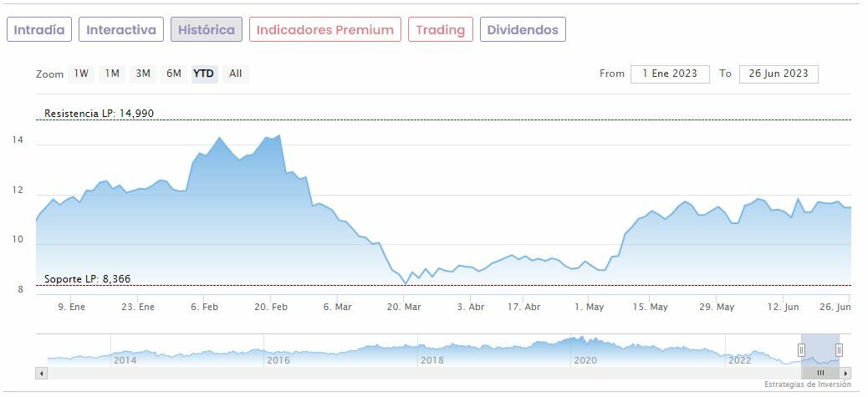
Task: Set zoom to 6M
Action: 174,74
